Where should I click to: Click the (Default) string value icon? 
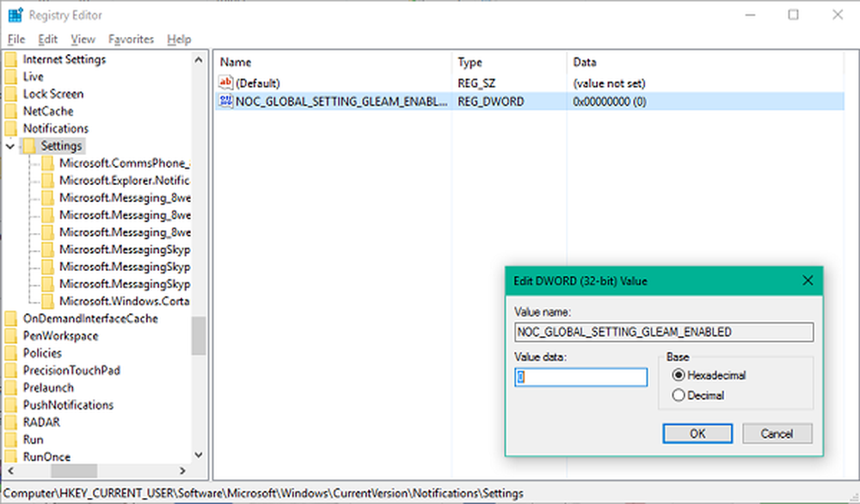click(x=225, y=83)
